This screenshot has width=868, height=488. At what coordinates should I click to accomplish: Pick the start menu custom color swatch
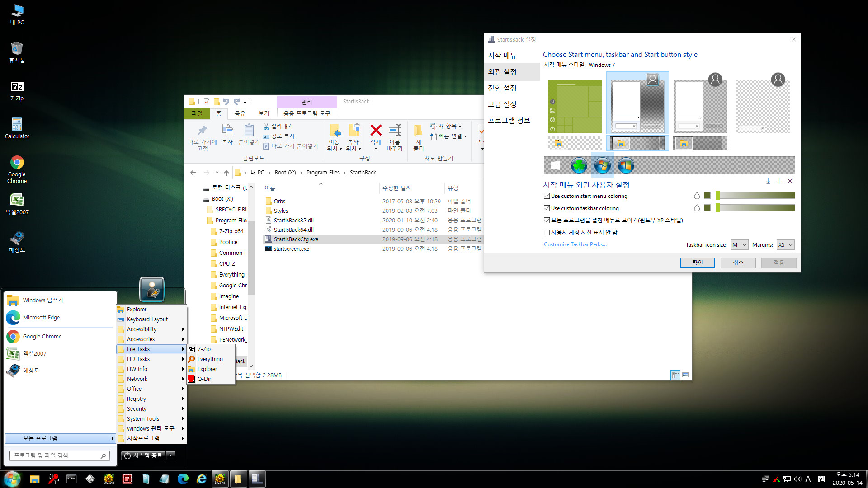point(708,196)
